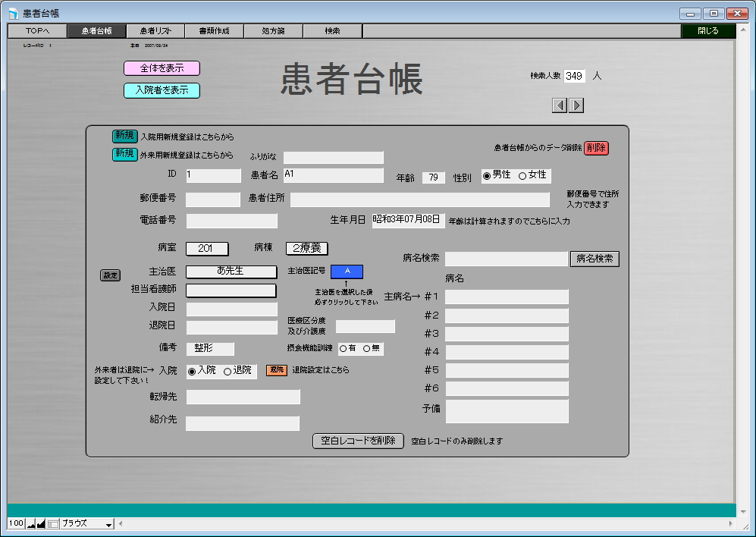Click the 紹介先 input field
The image size is (756, 537).
click(243, 423)
